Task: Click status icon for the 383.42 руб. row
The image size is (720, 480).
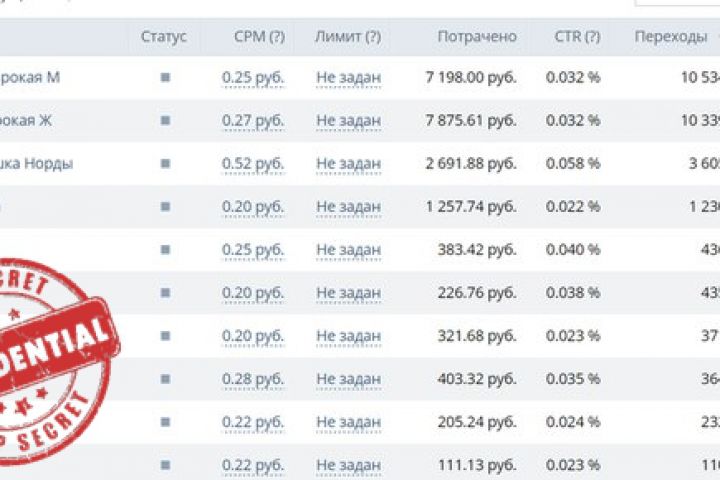Action: point(165,249)
